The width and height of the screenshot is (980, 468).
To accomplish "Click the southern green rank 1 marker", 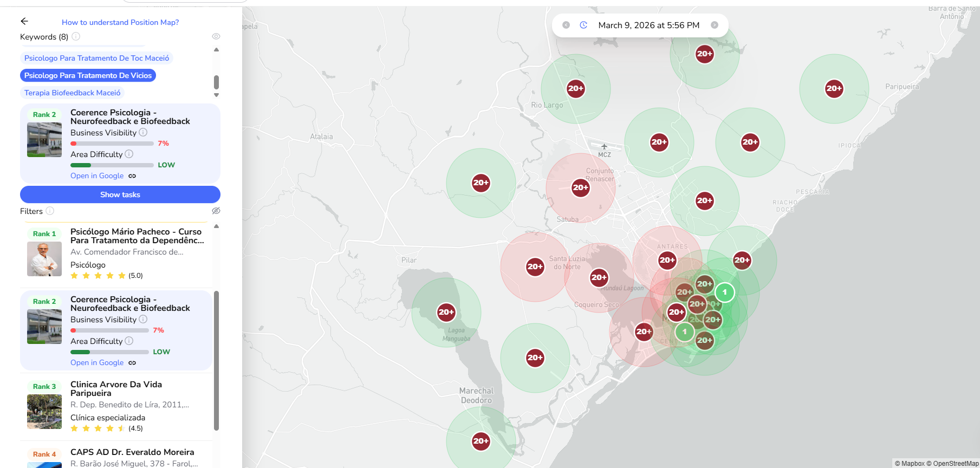I will [685, 331].
